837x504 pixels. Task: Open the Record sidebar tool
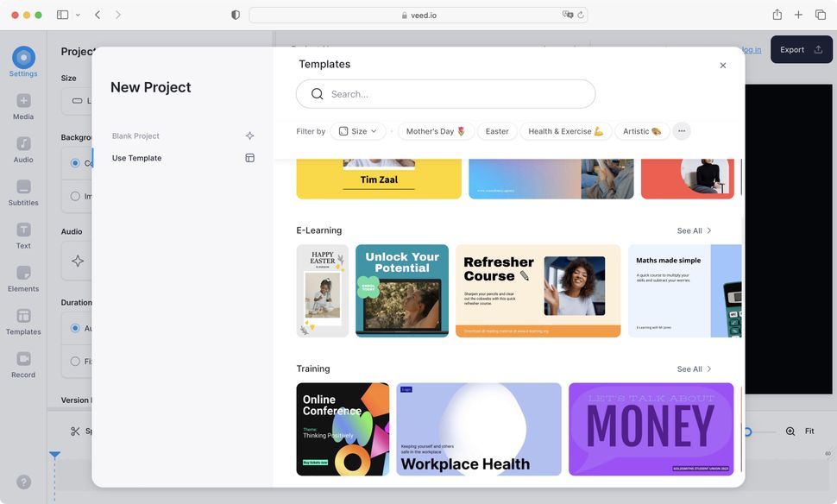click(x=23, y=365)
